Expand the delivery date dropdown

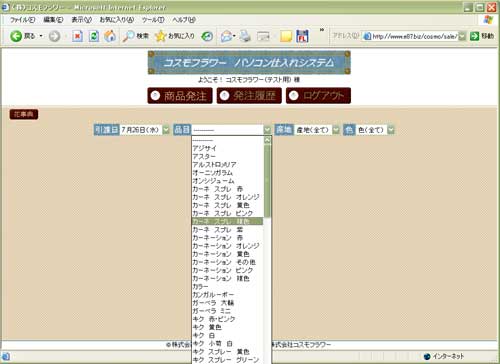[x=166, y=130]
